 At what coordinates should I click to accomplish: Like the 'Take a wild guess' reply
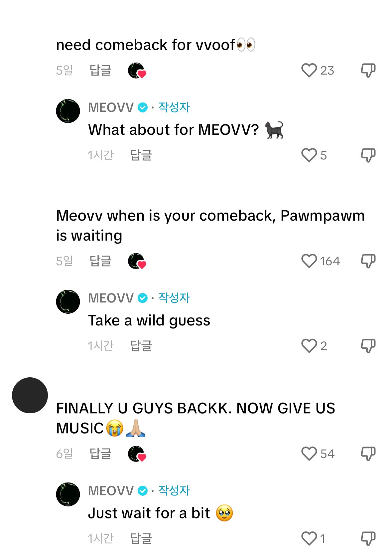tap(309, 346)
